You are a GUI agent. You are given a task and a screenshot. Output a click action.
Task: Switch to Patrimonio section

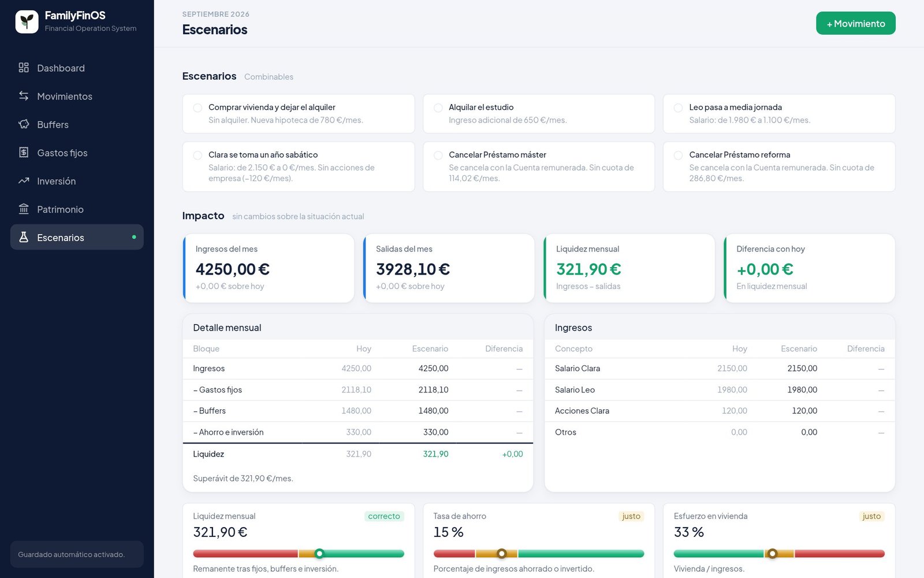[x=77, y=209]
